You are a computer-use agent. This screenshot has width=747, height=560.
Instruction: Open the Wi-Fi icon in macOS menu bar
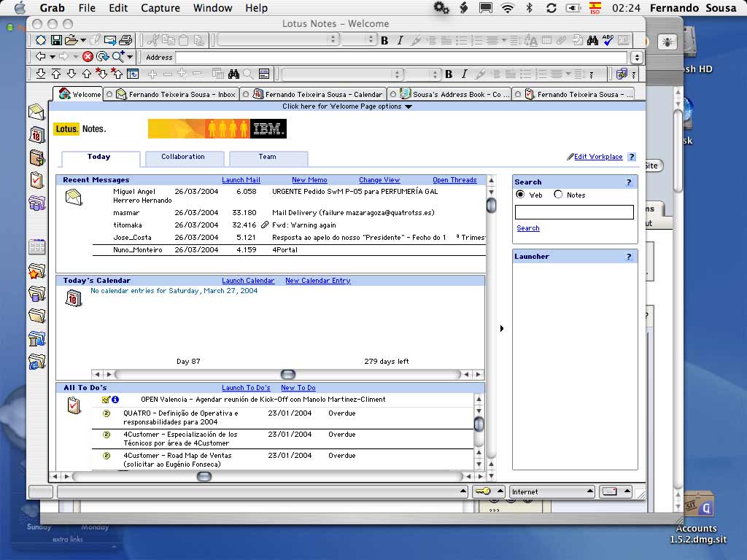pyautogui.click(x=508, y=7)
